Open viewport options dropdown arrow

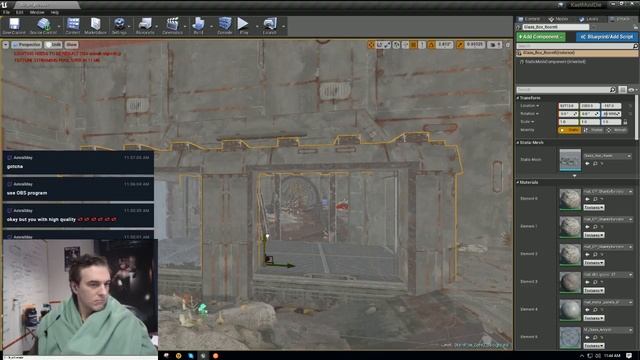(x=6, y=45)
